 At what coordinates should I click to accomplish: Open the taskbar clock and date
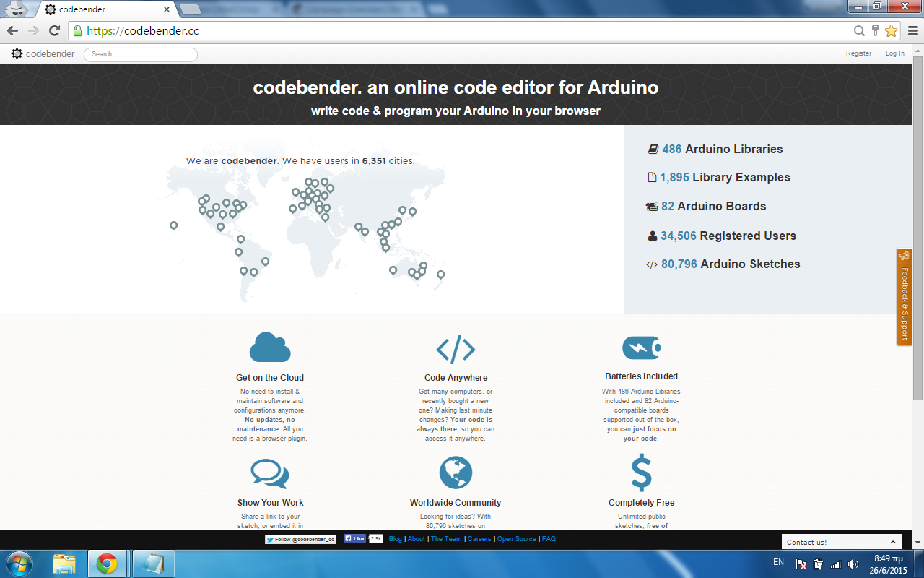point(888,564)
